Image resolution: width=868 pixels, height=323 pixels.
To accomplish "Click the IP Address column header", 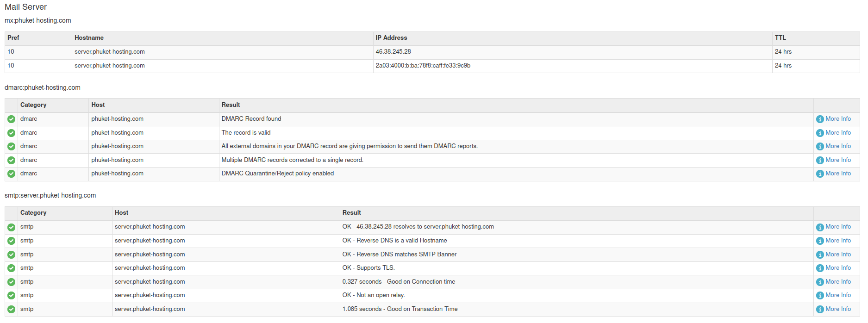I will point(391,38).
